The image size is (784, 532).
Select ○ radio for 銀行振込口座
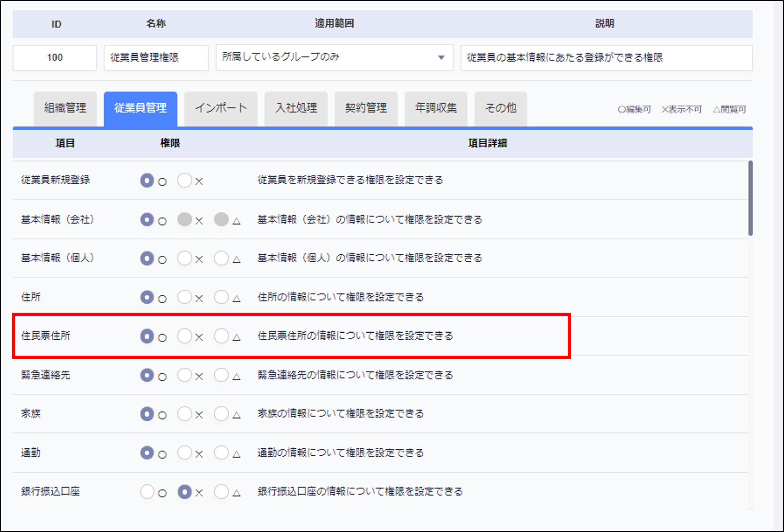[147, 492]
